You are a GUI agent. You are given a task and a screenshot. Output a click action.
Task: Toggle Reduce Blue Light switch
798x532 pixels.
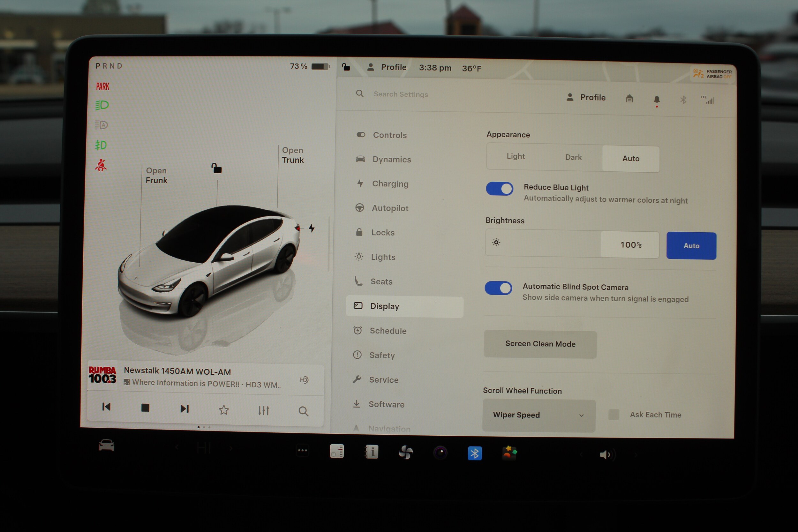tap(500, 189)
